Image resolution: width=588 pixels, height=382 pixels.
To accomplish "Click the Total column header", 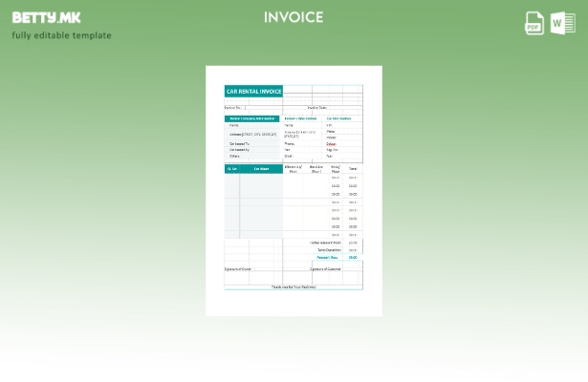I will [353, 169].
